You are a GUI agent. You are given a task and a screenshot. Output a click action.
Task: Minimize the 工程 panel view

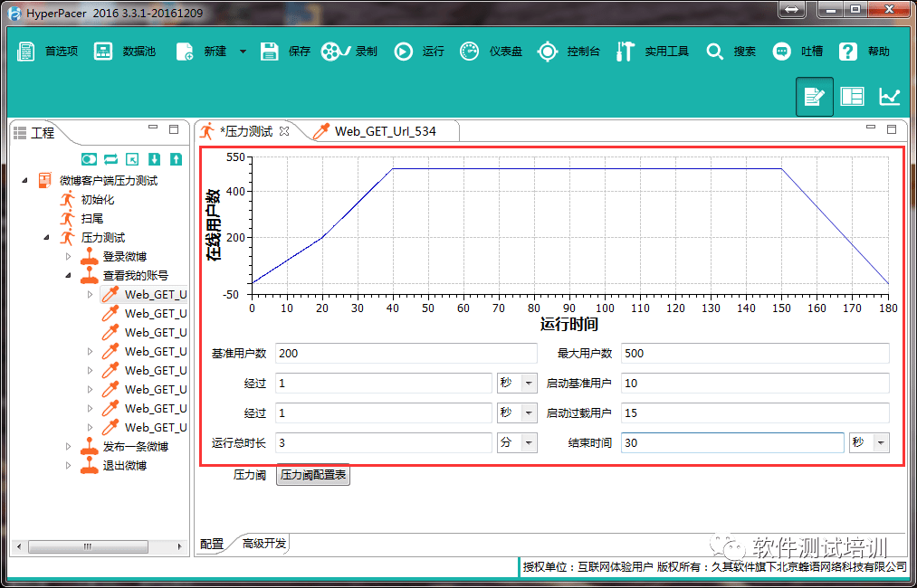[153, 128]
